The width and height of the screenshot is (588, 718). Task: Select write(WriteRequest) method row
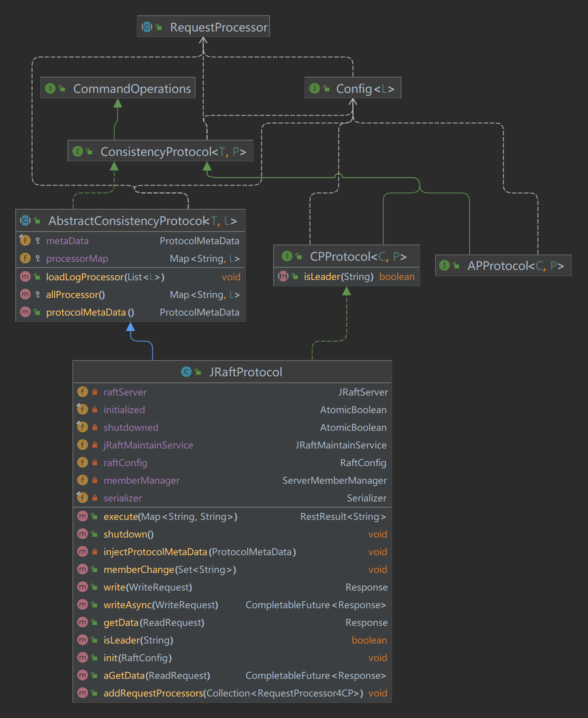pyautogui.click(x=232, y=587)
